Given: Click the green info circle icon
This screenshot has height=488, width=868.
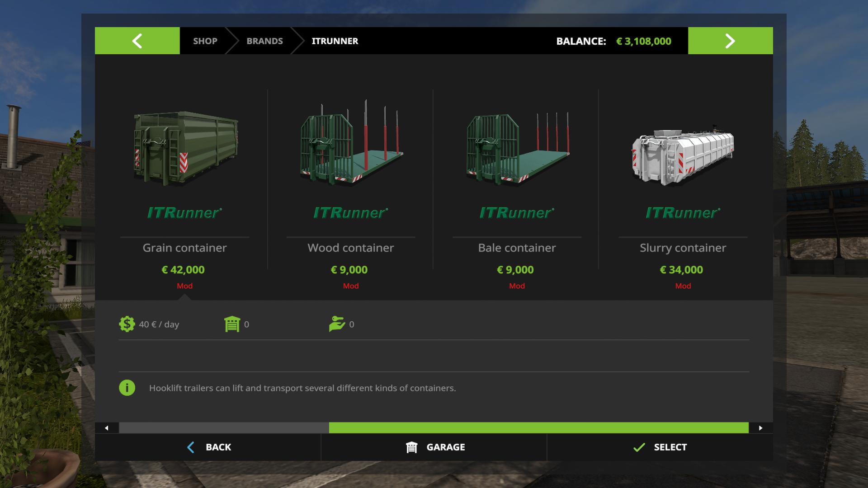Looking at the screenshot, I should pos(127,388).
